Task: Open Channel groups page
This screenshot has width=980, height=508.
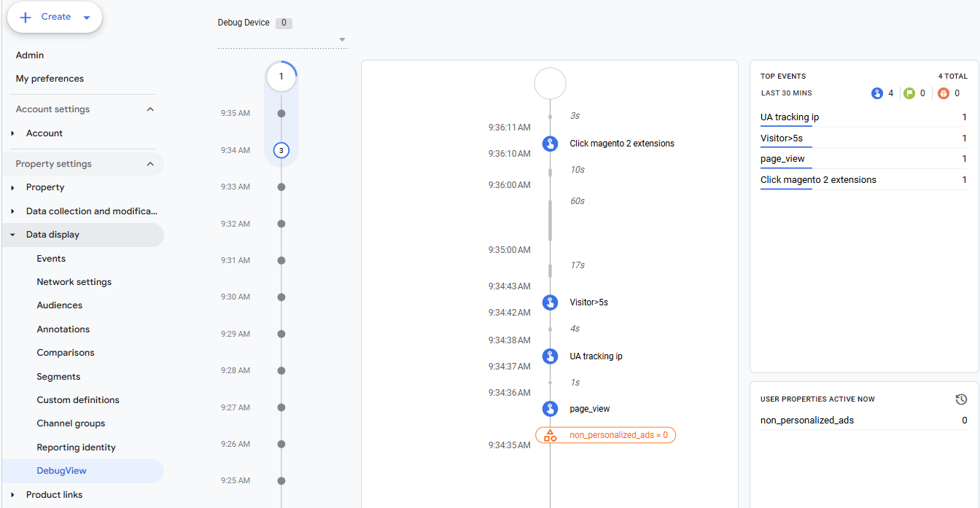Action: [71, 423]
